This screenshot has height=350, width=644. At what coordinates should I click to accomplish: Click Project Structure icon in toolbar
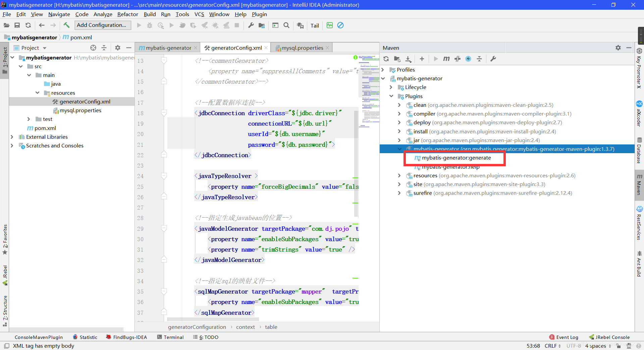click(x=262, y=25)
